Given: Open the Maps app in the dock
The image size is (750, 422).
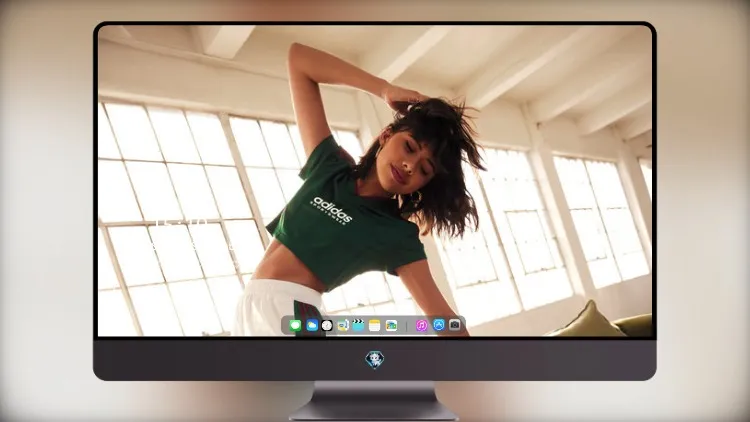Looking at the screenshot, I should [x=343, y=325].
